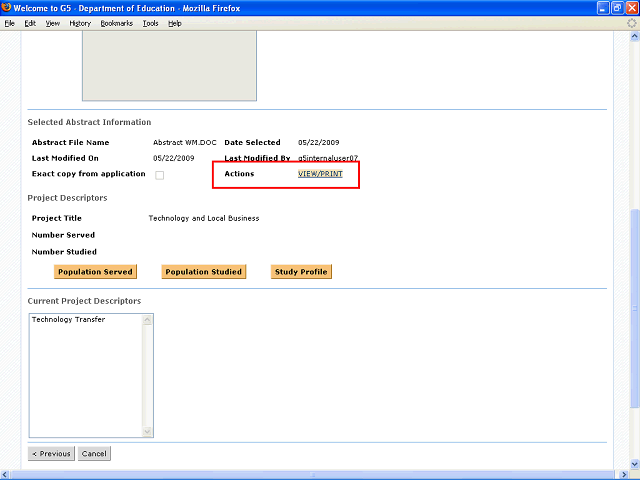Screen dimensions: 640x480
Task: Click the Last Modified On date value
Action: point(173,158)
